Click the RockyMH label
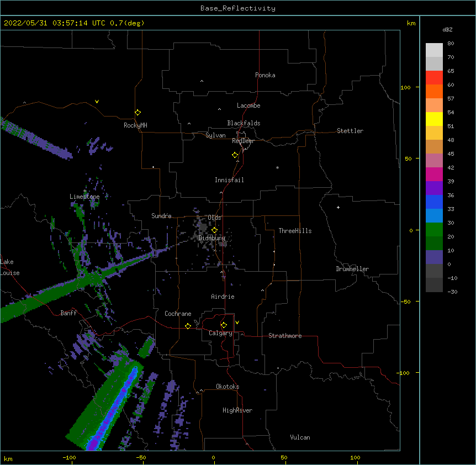Image resolution: width=476 pixels, height=465 pixels. (135, 125)
